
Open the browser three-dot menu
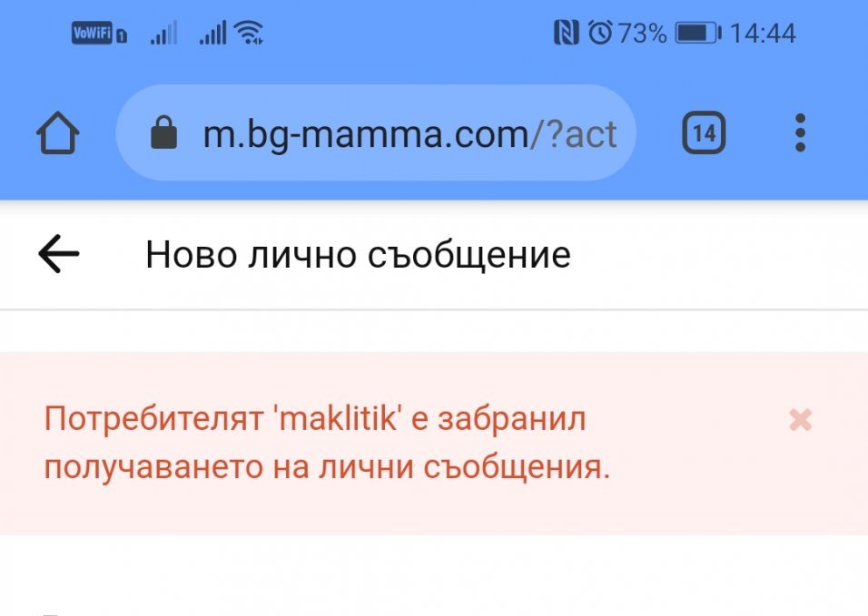[800, 133]
